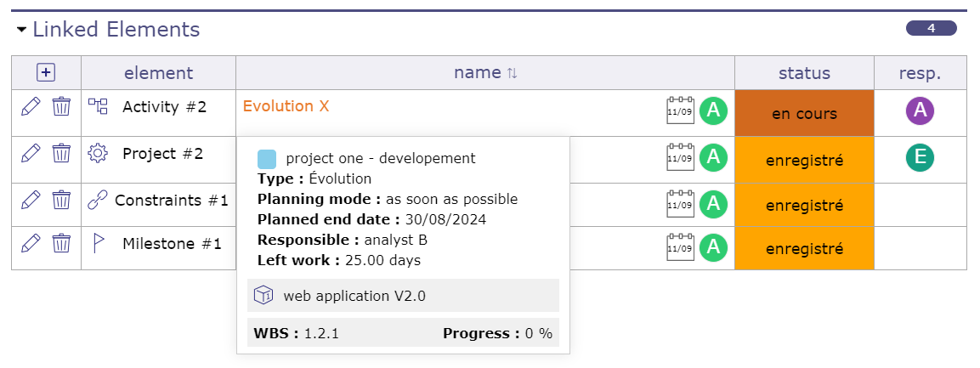The width and height of the screenshot is (980, 368).
Task: Click the linked elements count badge
Action: point(931,29)
